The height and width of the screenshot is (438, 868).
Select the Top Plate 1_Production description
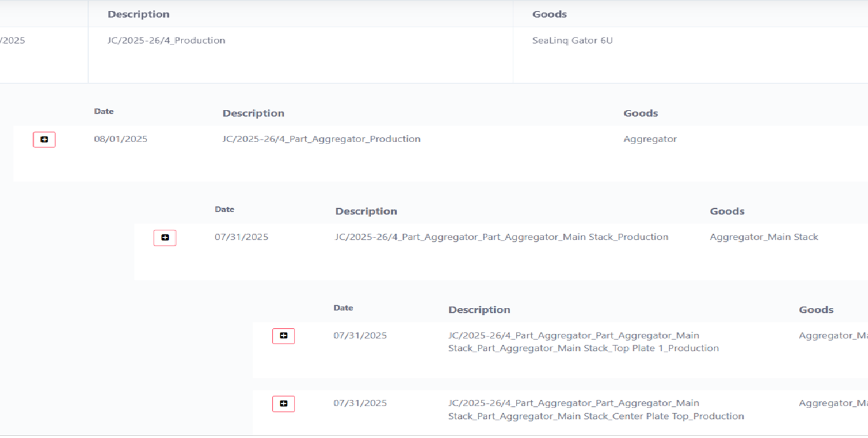pyautogui.click(x=582, y=342)
